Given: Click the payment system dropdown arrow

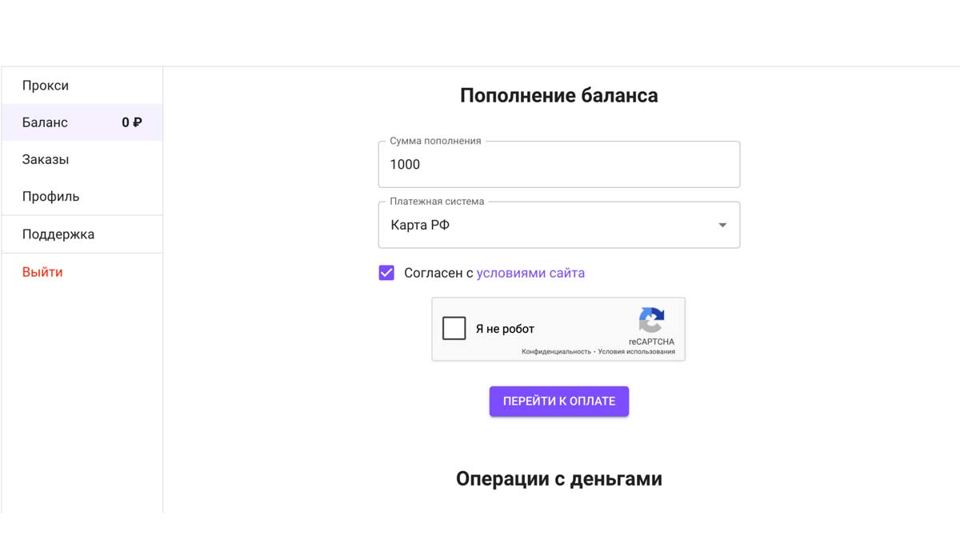Looking at the screenshot, I should tap(722, 226).
